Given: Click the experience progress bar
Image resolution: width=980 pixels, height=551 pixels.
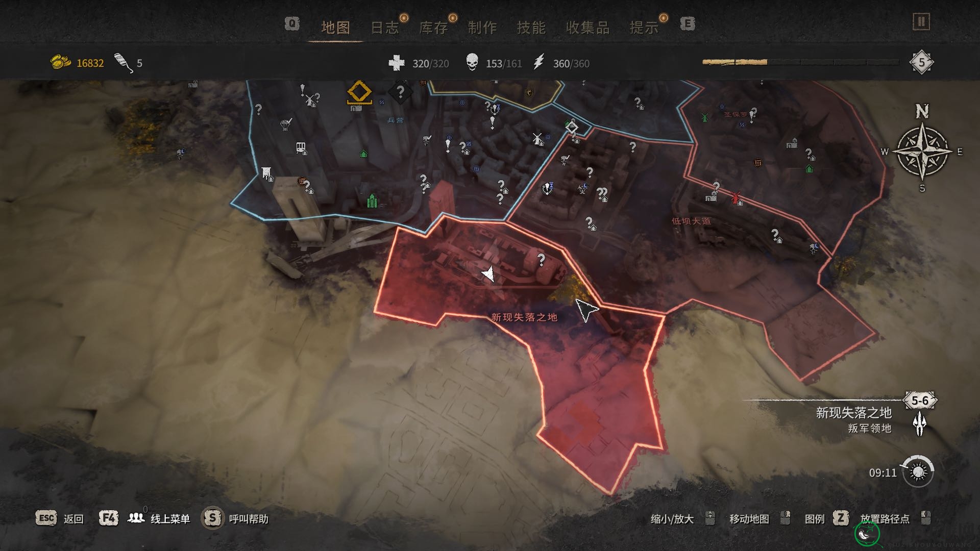Looking at the screenshot, I should (801, 62).
